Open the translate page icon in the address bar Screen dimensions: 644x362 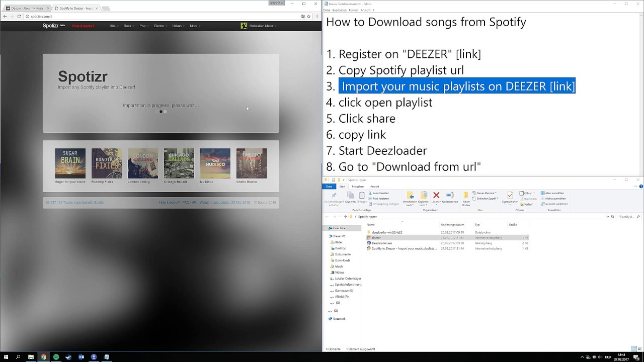[303, 17]
